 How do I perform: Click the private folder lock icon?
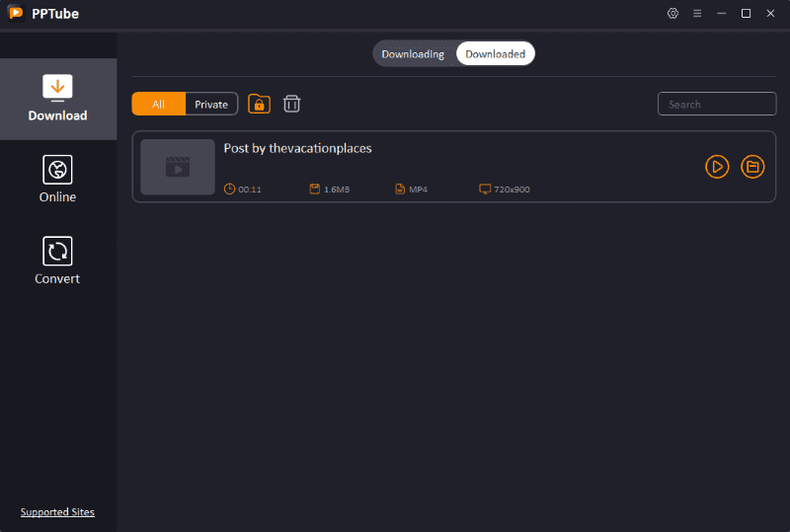(259, 104)
